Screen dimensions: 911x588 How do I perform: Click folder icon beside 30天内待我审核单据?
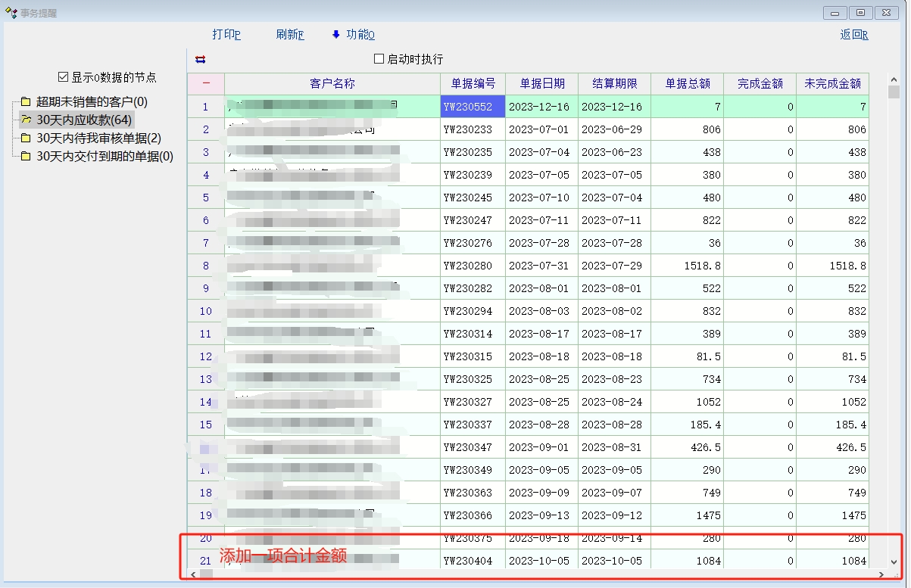(x=26, y=138)
